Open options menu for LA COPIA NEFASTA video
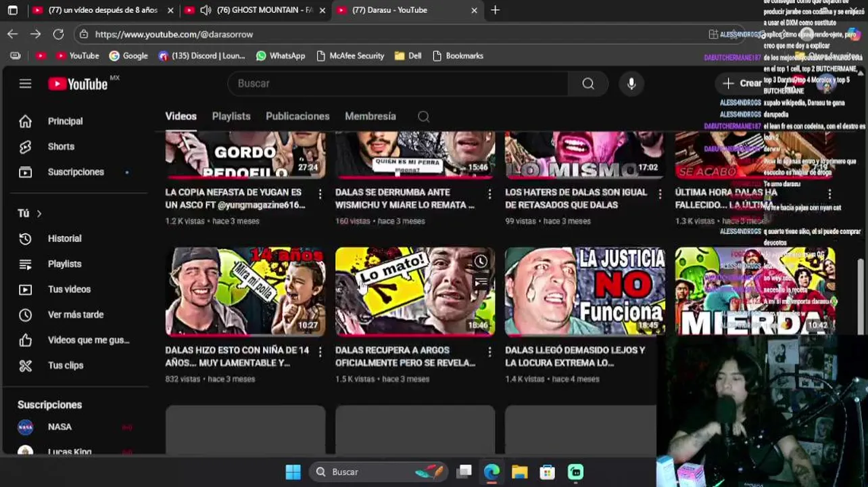 click(x=320, y=194)
